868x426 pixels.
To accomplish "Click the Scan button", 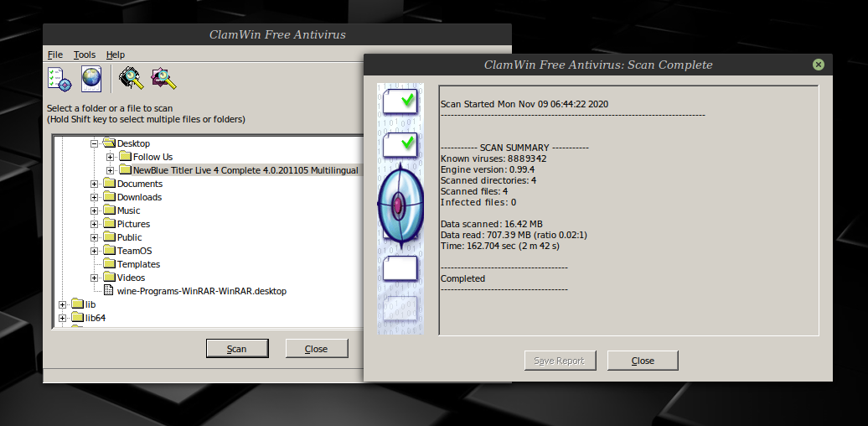I will coord(237,349).
